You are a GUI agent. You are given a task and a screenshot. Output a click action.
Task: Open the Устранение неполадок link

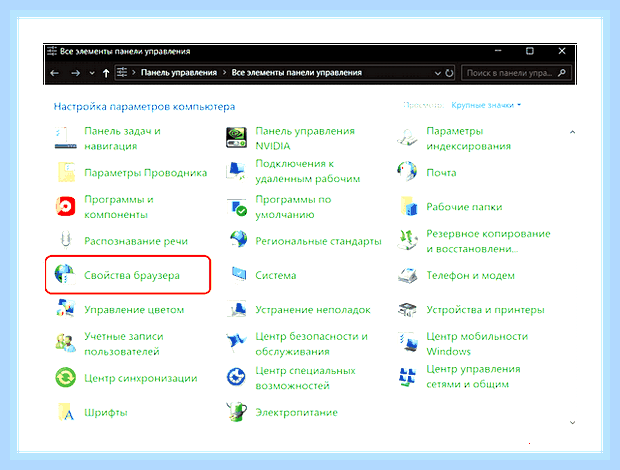[x=313, y=310]
